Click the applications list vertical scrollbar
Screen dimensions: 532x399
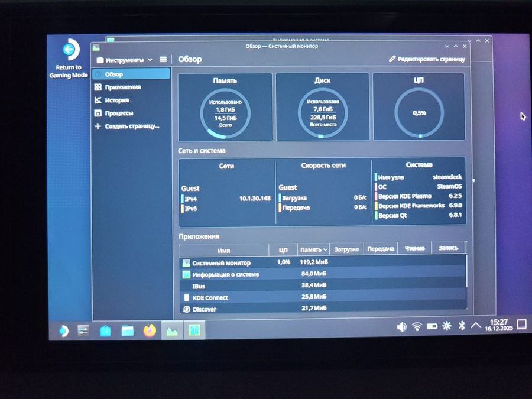coord(466,272)
